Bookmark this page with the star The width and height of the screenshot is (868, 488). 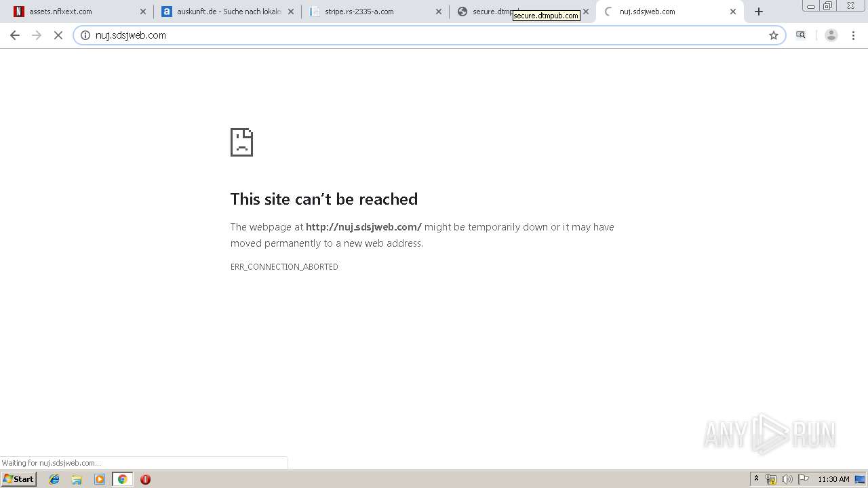point(774,35)
